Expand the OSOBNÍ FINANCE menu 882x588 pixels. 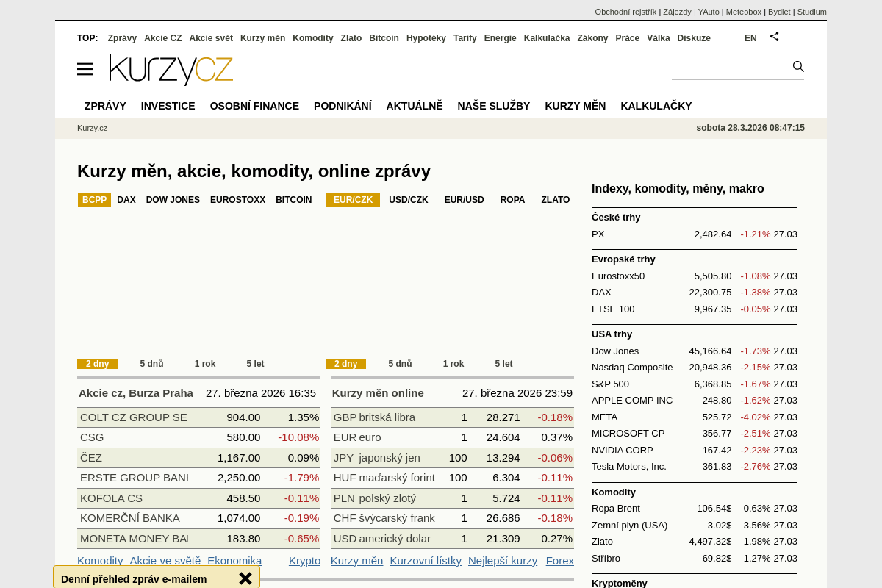tap(254, 106)
